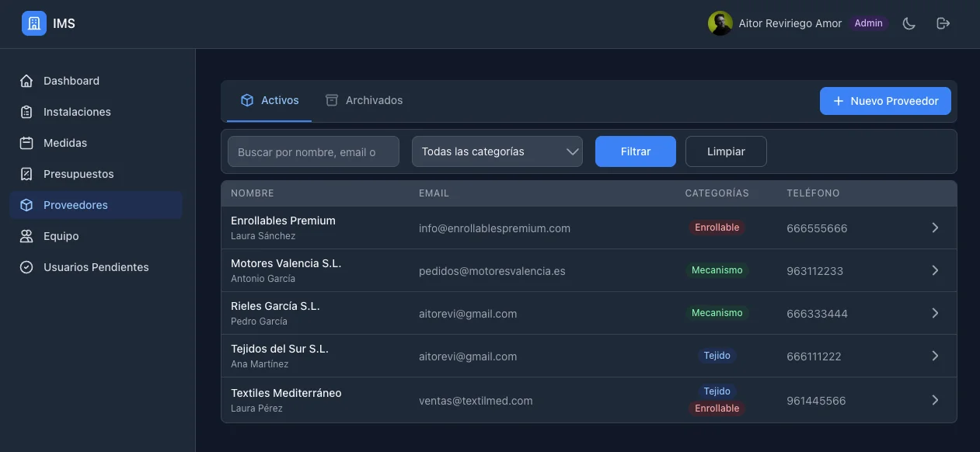Click the Nuevo Proveedor button
Viewport: 980px width, 452px height.
[885, 101]
